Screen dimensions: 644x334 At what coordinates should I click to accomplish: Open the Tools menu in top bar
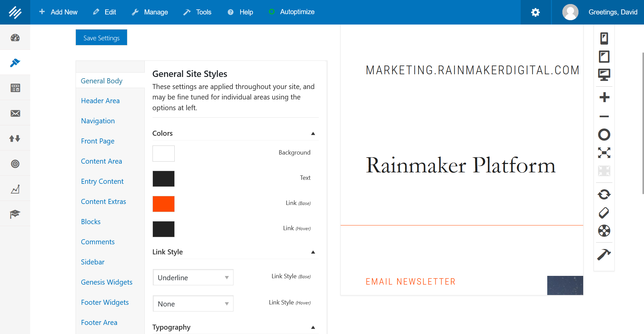[x=198, y=12]
